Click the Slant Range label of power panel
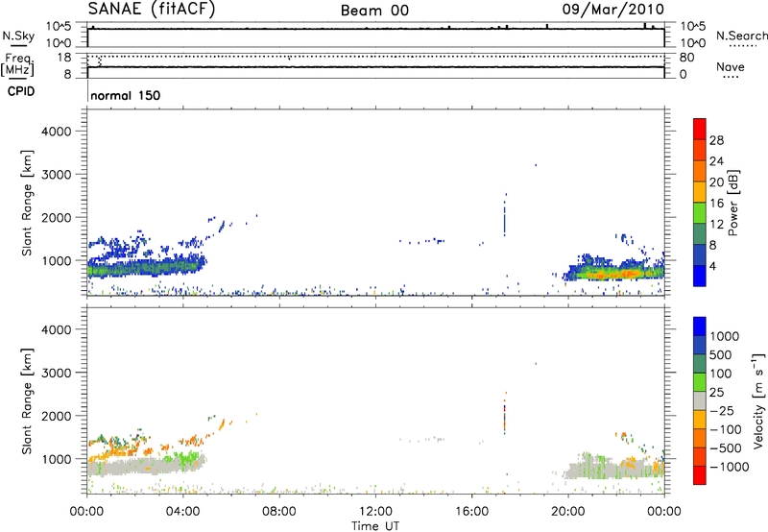The height and width of the screenshot is (532, 768). (27, 204)
